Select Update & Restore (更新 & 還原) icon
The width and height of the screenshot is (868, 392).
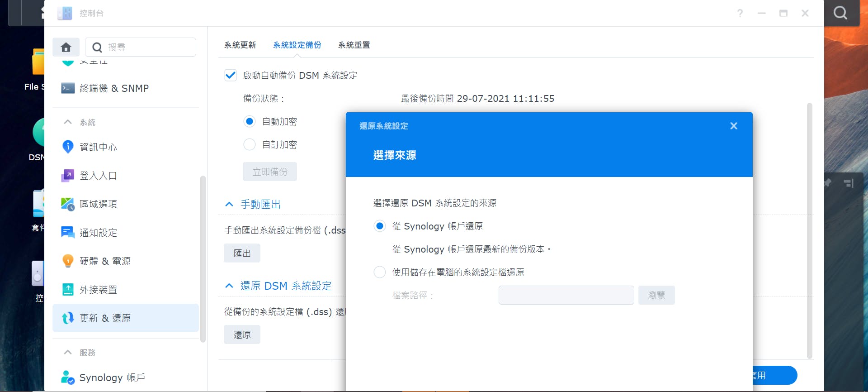68,318
